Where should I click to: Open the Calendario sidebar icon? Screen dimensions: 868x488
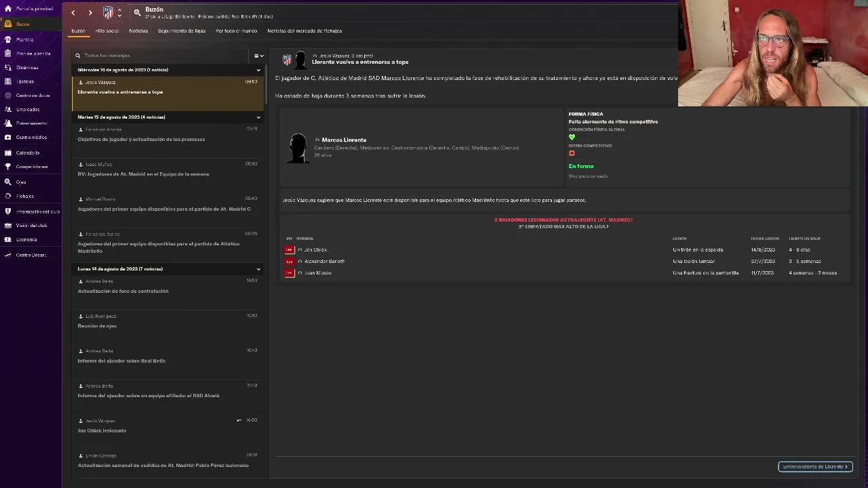(x=7, y=152)
